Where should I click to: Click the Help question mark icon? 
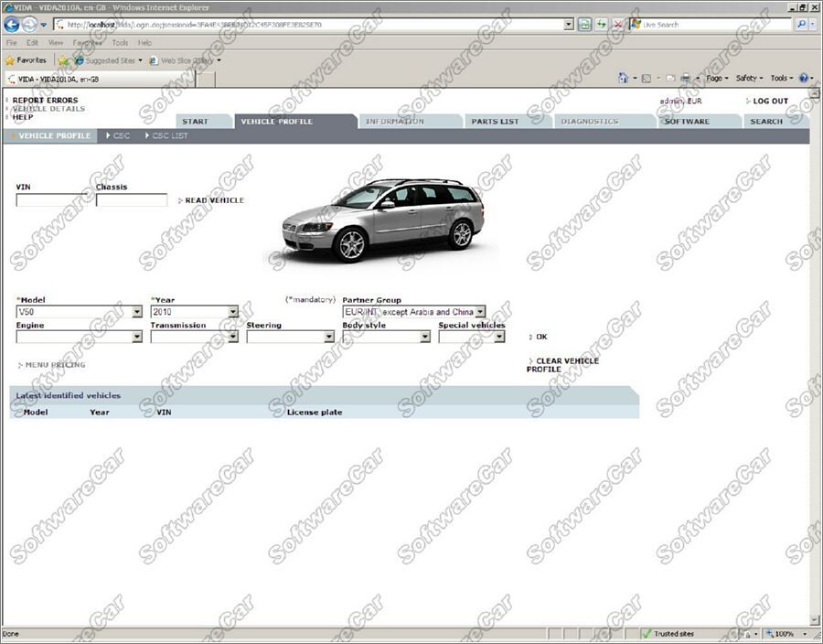(804, 79)
